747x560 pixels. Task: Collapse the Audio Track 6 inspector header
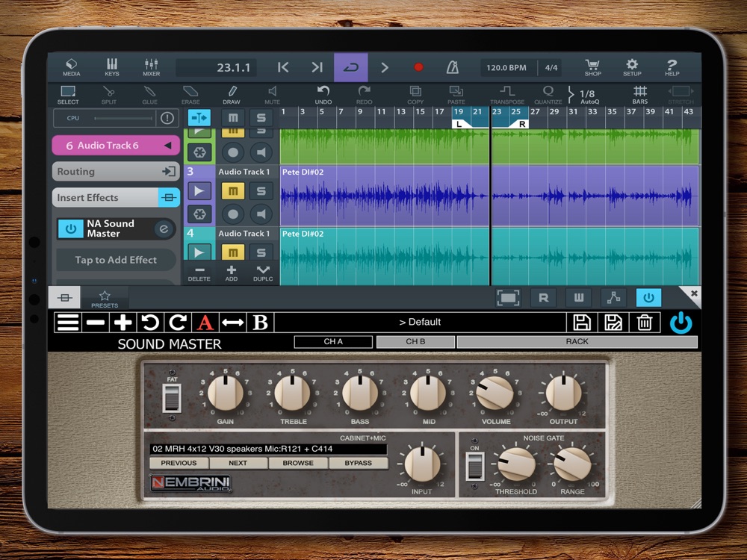pos(116,146)
